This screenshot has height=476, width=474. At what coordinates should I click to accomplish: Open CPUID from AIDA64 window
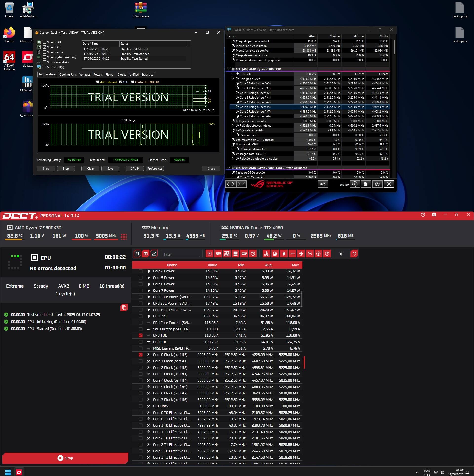(x=135, y=168)
